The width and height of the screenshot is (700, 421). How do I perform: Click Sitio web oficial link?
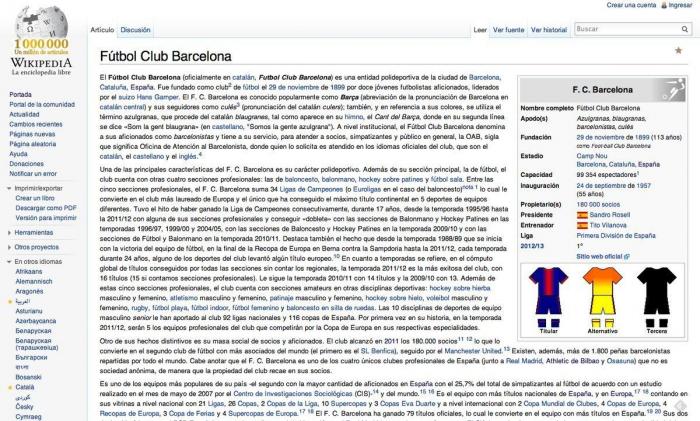(x=600, y=257)
